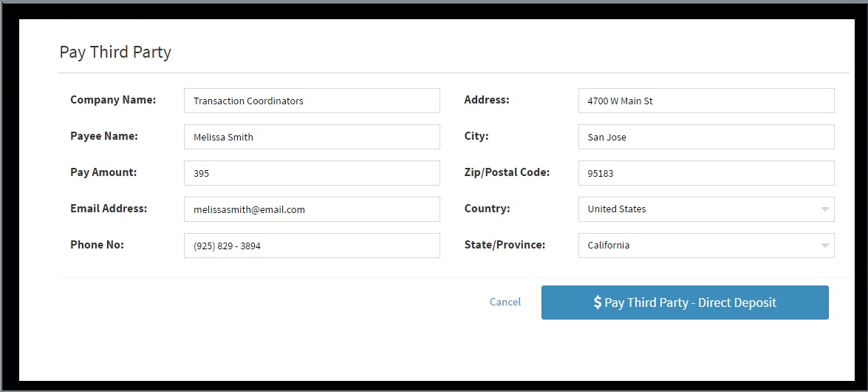Click the Phone No field

(312, 246)
